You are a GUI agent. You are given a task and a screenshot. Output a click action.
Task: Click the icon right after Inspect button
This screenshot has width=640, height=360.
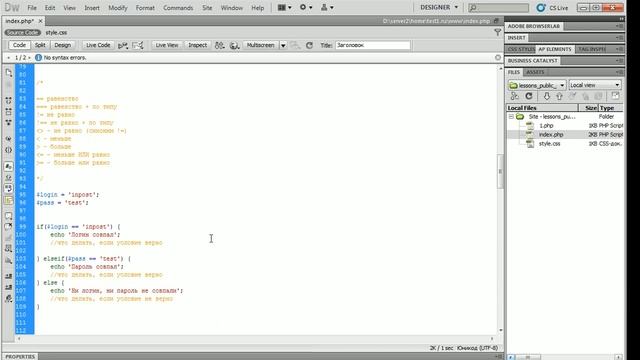click(x=220, y=45)
